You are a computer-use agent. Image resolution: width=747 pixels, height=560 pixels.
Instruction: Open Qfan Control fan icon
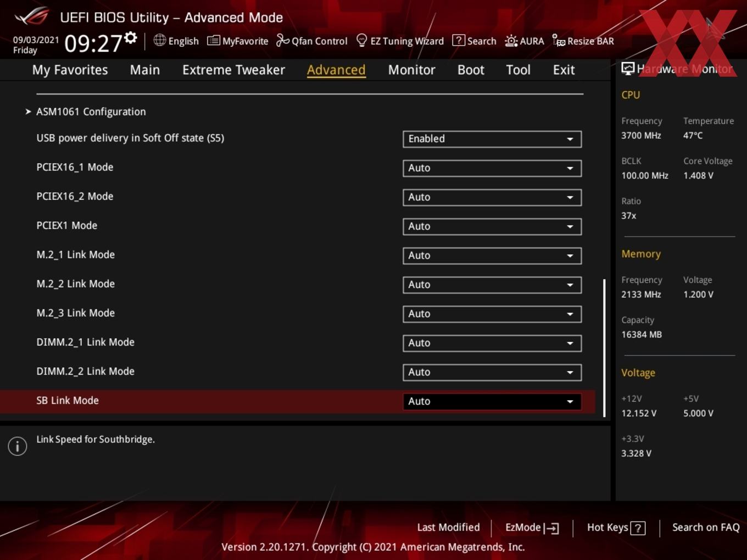[x=282, y=41]
